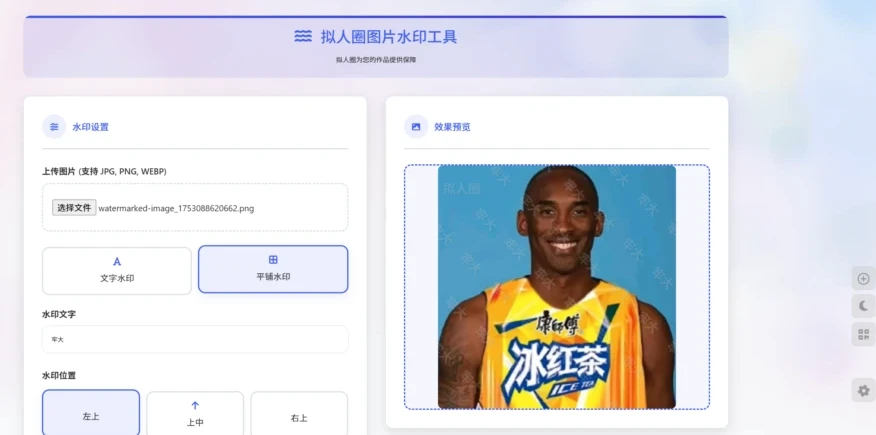Click the 效果预览 panel heading
Viewport: 876px width, 435px height.
click(x=452, y=127)
